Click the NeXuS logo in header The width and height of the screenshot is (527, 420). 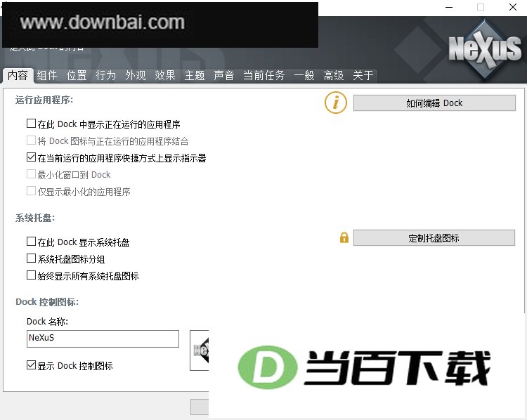[485, 50]
